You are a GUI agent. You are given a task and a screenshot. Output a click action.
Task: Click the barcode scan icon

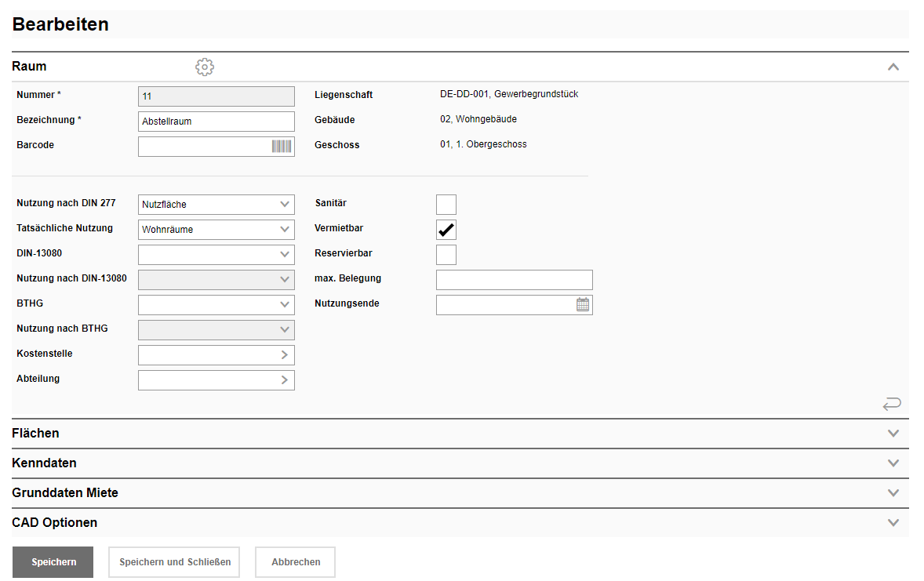point(282,147)
